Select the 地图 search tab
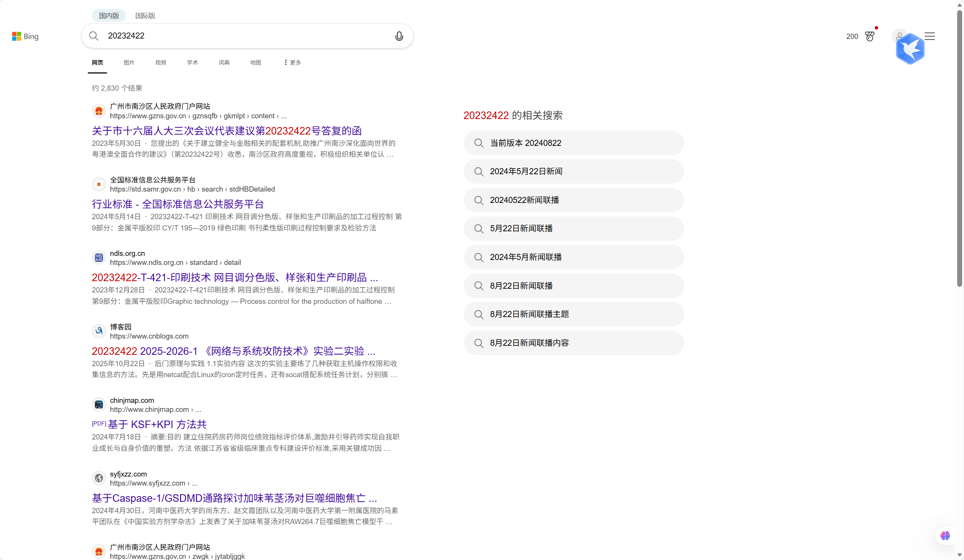964x560 pixels. click(256, 62)
